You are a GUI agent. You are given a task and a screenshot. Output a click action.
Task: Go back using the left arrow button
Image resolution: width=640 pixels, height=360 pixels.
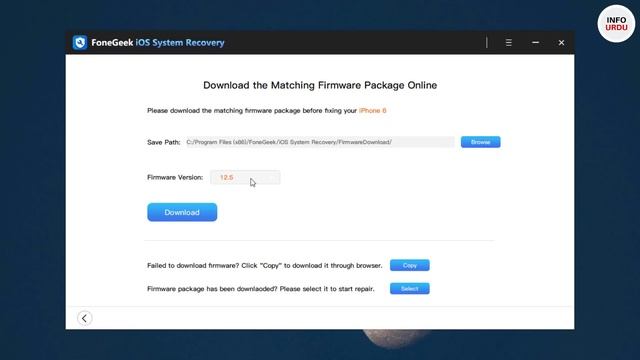(x=84, y=318)
